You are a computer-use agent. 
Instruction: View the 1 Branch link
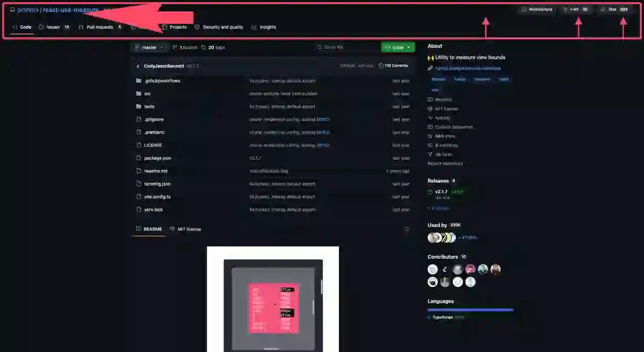tap(185, 47)
